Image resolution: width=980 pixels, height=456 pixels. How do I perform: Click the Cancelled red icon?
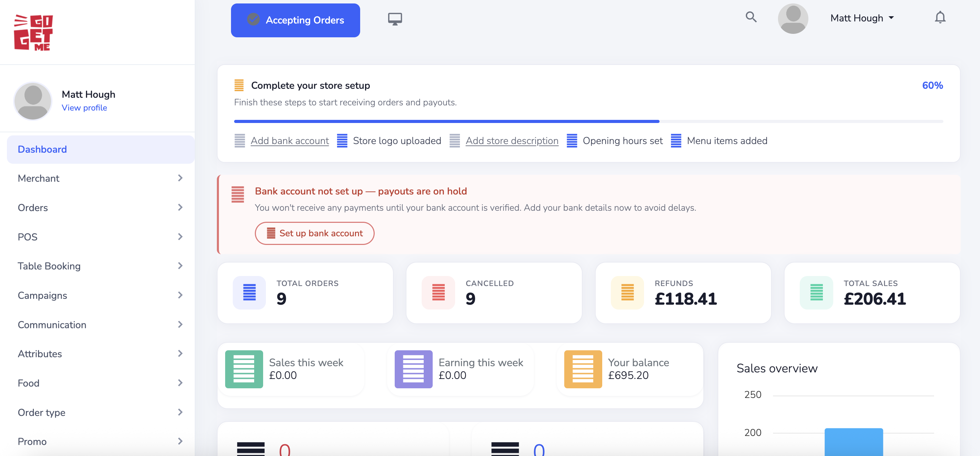tap(438, 292)
